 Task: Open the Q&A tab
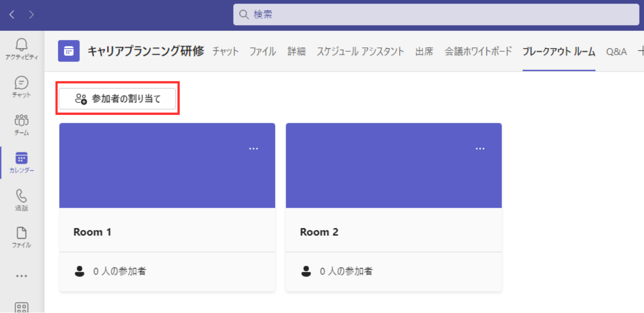(x=616, y=52)
